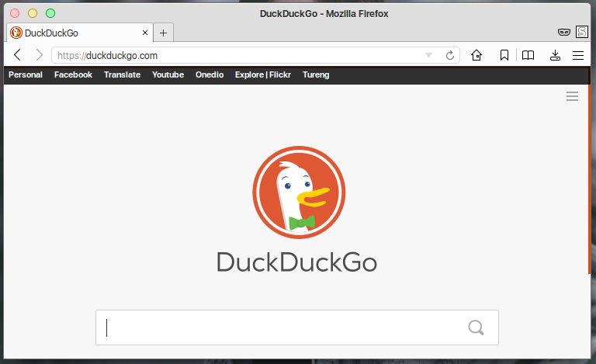Open the Translate bookmark

tap(122, 75)
